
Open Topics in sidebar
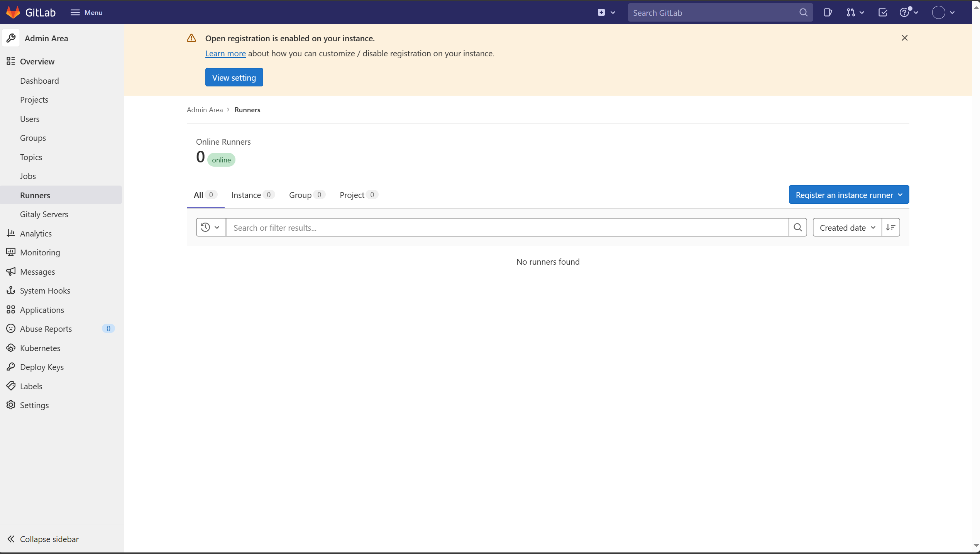tap(31, 157)
